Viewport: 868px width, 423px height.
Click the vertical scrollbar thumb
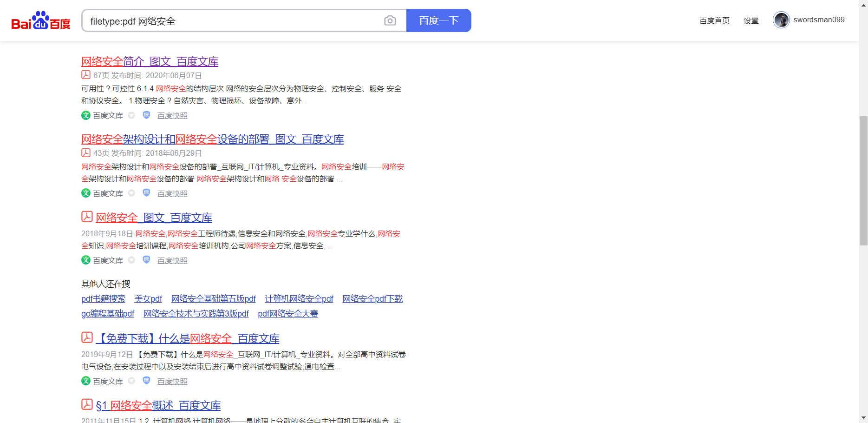click(x=863, y=180)
